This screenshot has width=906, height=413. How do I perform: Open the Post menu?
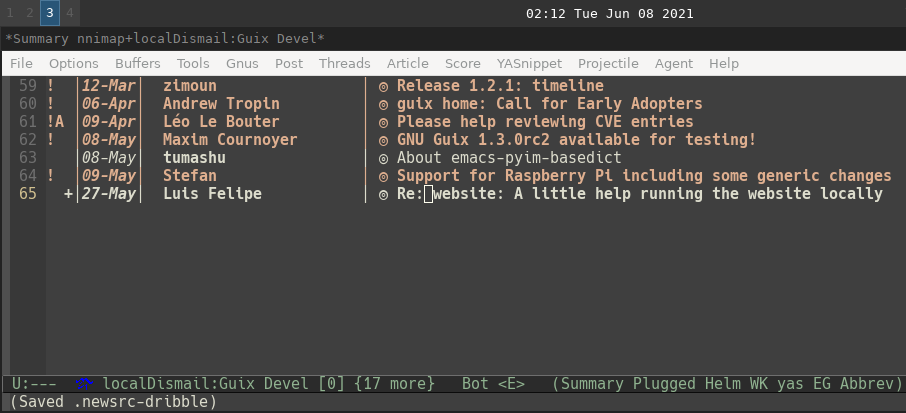[x=289, y=64]
